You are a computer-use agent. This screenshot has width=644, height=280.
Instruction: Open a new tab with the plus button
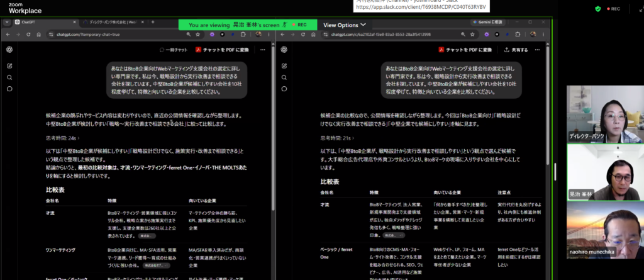[x=153, y=22]
